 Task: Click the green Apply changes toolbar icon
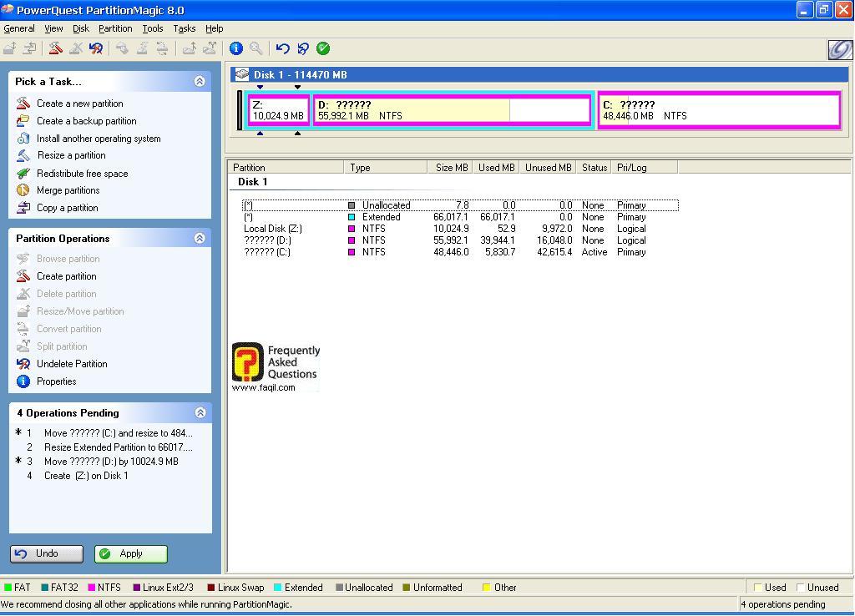coord(323,48)
